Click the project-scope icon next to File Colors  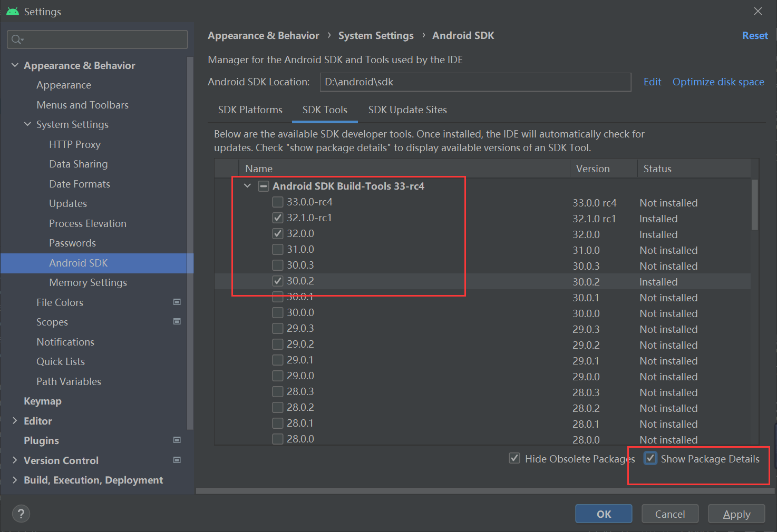pos(177,301)
